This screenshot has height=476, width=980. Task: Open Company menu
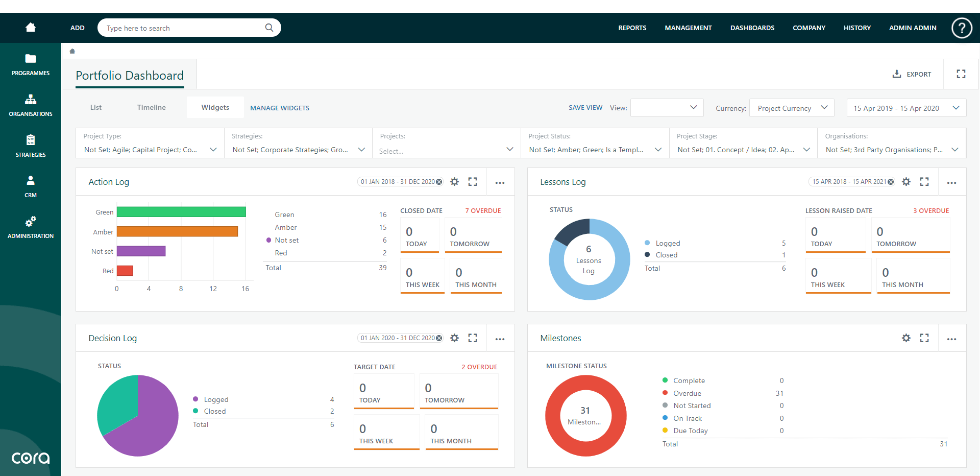[x=809, y=28]
